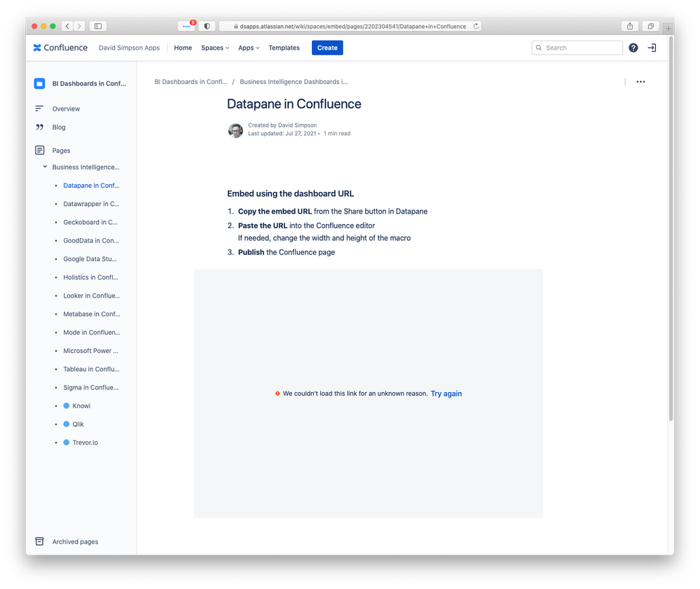The height and width of the screenshot is (589, 700).
Task: Click BI Dashboards in Conf... space title
Action: pos(89,83)
